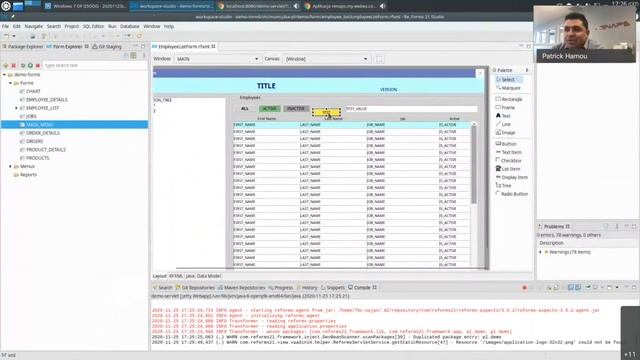Pick the Frame palette tool
The image size is (640, 360).
[505, 107]
